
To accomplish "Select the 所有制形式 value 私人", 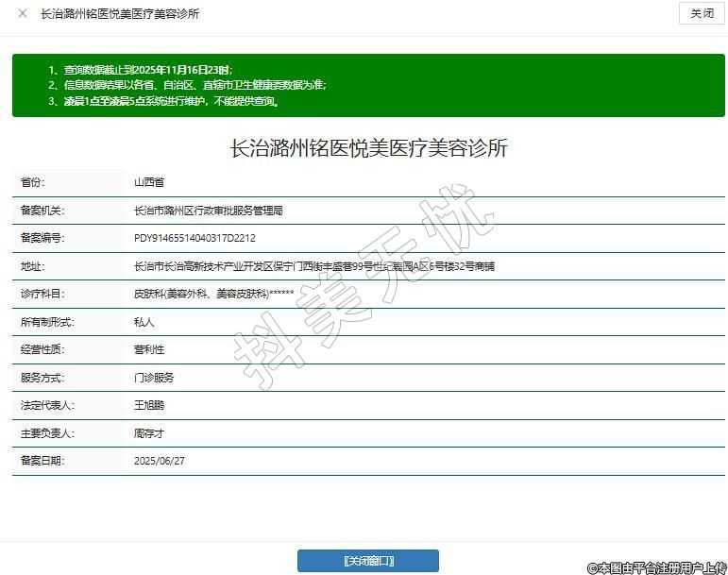I will coord(144,322).
